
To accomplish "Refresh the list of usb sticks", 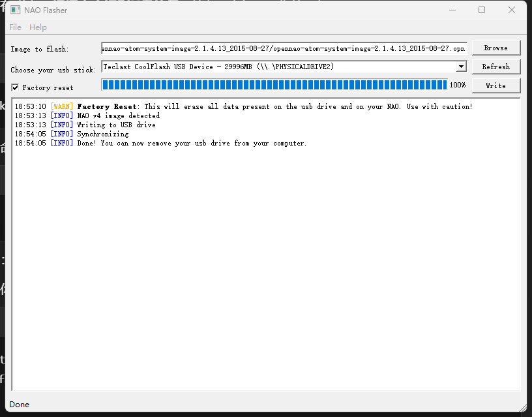I will [x=495, y=67].
